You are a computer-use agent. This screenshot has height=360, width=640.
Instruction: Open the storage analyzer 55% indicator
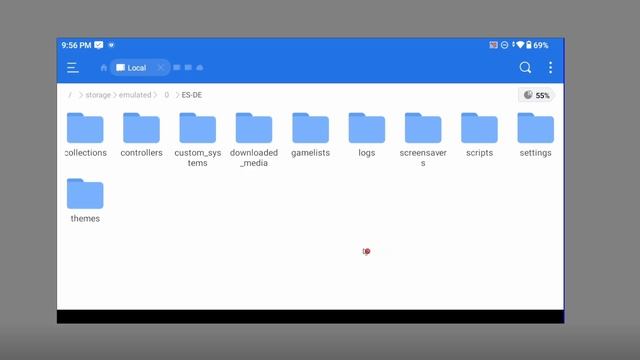click(536, 95)
